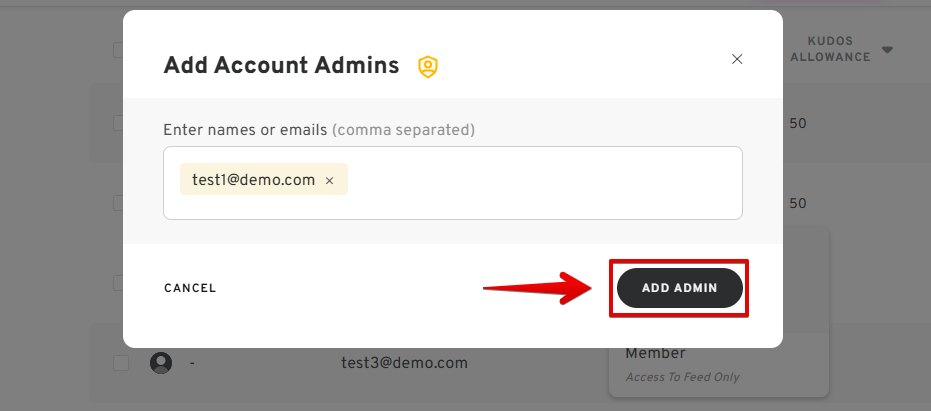Image resolution: width=931 pixels, height=411 pixels.
Task: Click the Add Account Admins heading
Action: coord(281,66)
